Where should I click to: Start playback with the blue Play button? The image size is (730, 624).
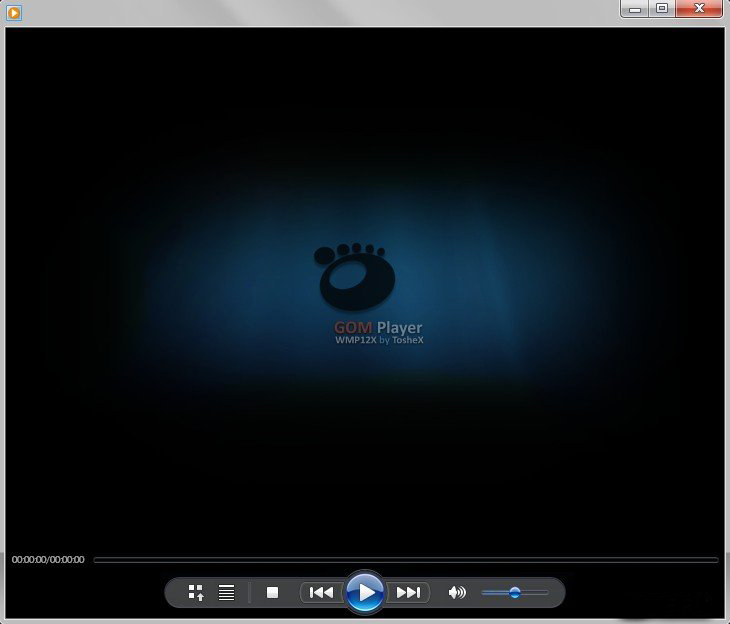coord(365,592)
